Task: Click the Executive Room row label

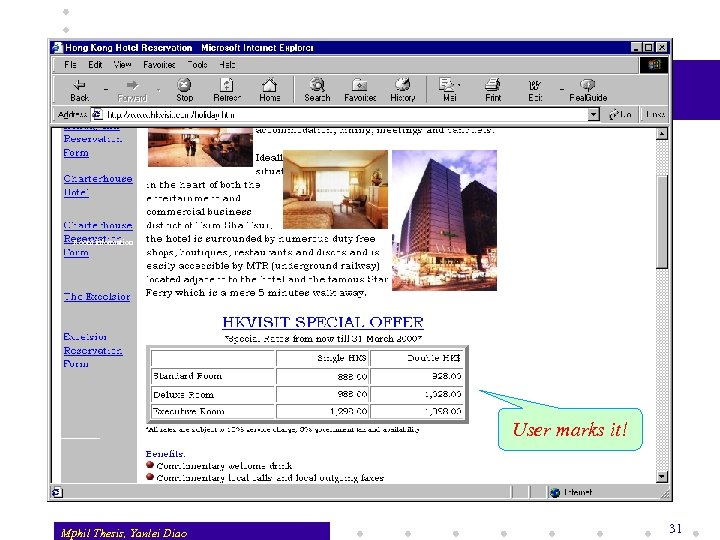Action: click(x=189, y=411)
